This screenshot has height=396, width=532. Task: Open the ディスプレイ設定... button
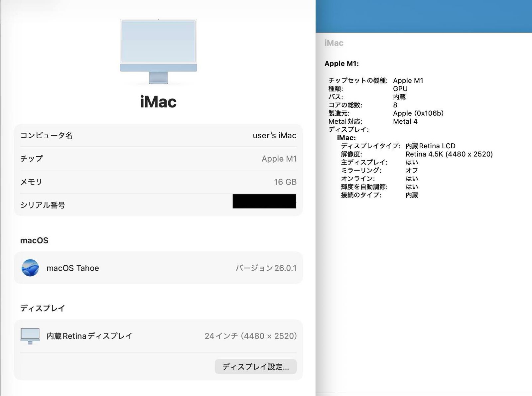(255, 366)
